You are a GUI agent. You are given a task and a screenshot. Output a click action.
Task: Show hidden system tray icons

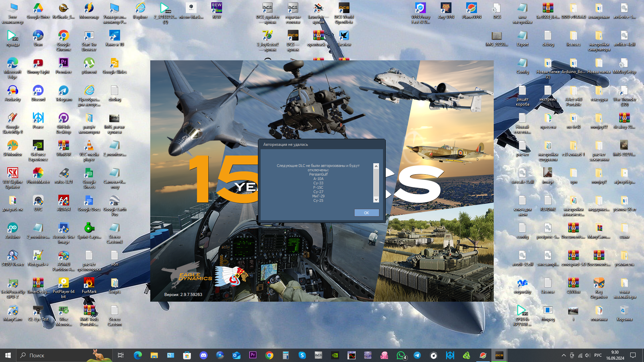(563, 355)
